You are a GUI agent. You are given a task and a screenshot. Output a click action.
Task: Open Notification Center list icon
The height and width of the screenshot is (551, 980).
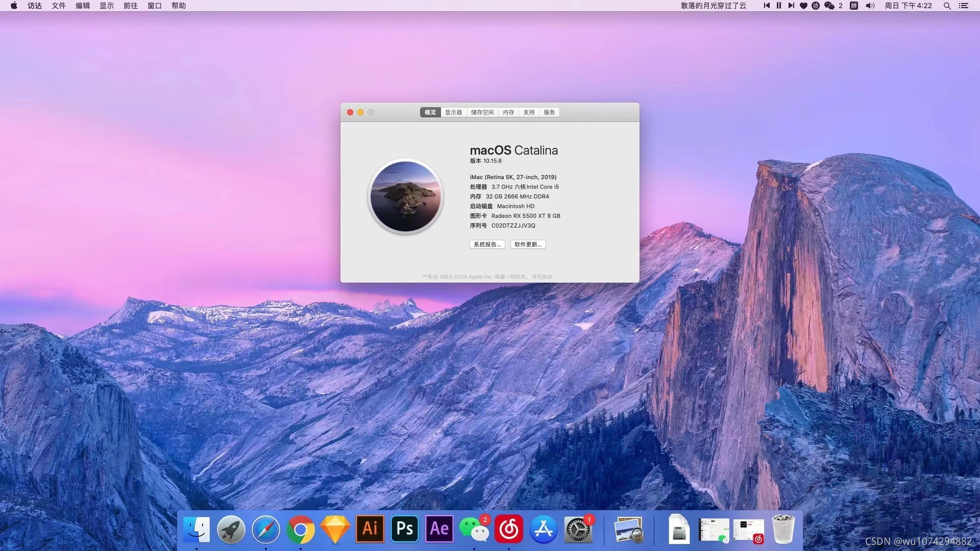click(x=964, y=6)
